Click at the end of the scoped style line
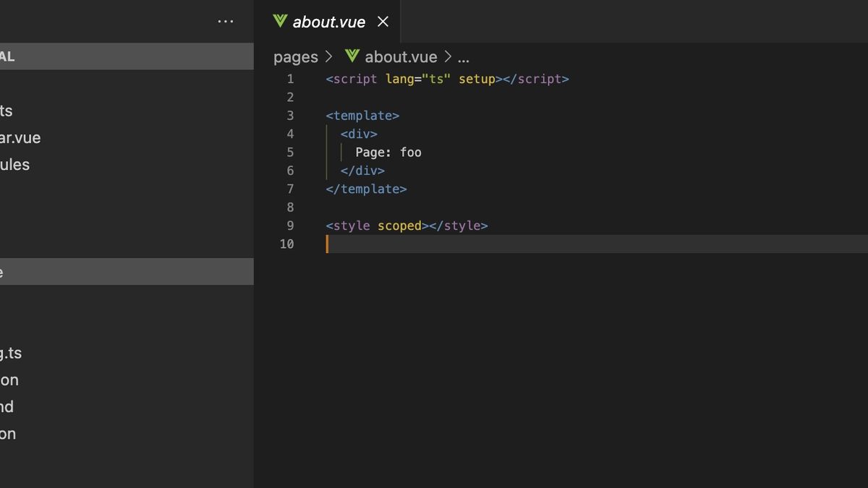 pyautogui.click(x=491, y=225)
